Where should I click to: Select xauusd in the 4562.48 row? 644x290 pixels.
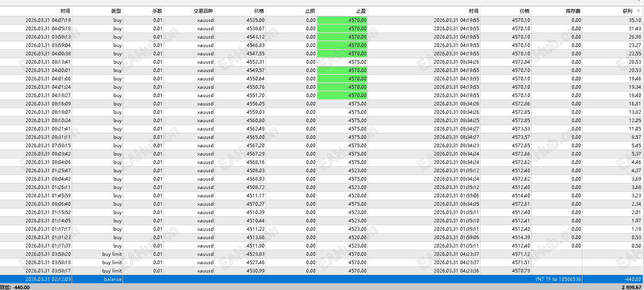(205, 129)
